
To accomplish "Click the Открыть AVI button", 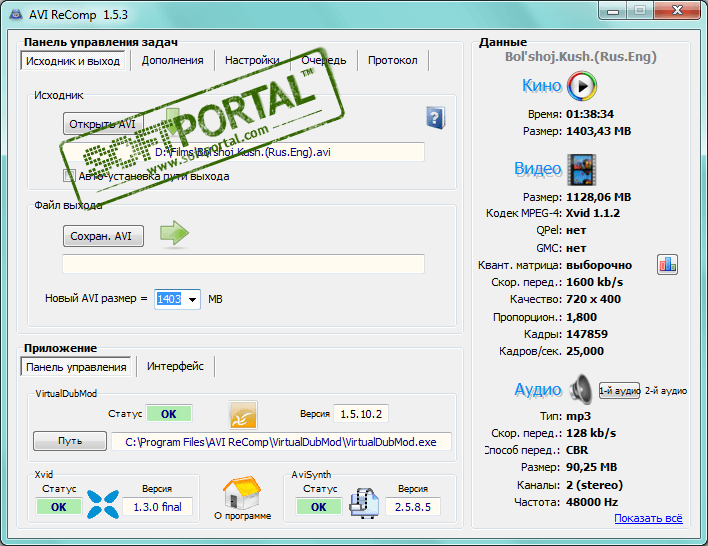I will [x=103, y=124].
